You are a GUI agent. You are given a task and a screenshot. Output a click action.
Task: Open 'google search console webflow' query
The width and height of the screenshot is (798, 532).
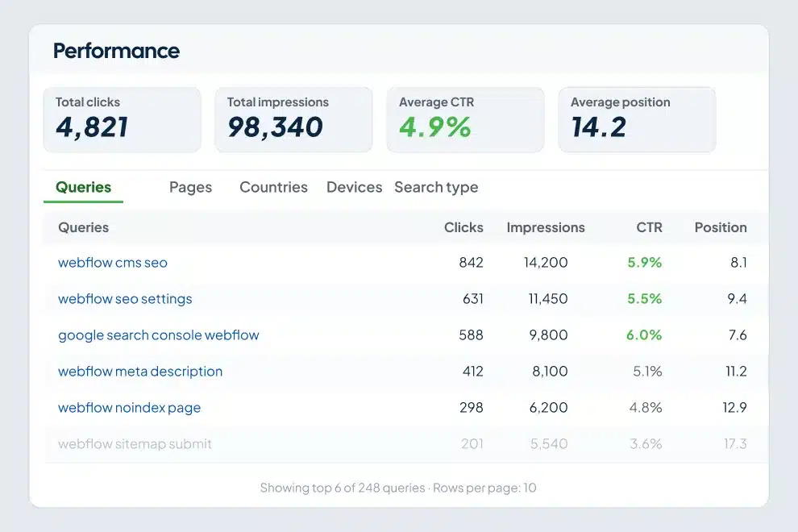(158, 335)
